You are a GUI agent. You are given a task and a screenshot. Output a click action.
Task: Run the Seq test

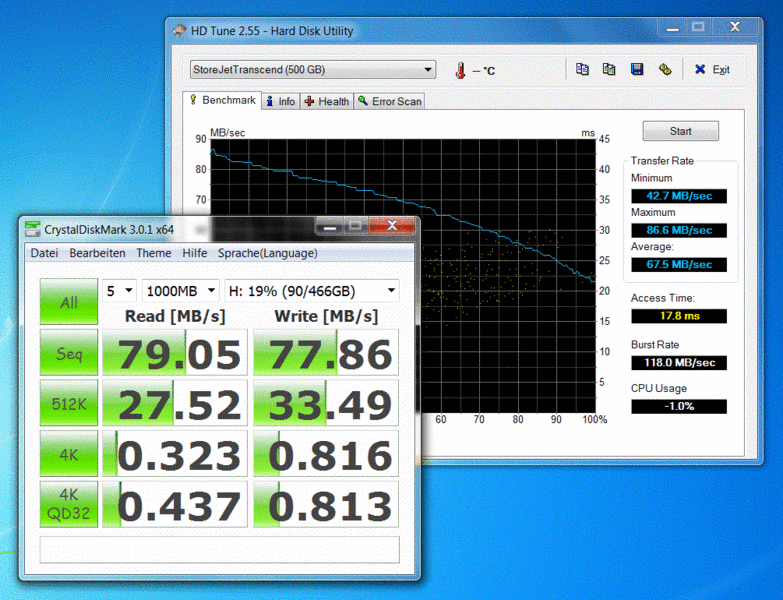click(69, 352)
